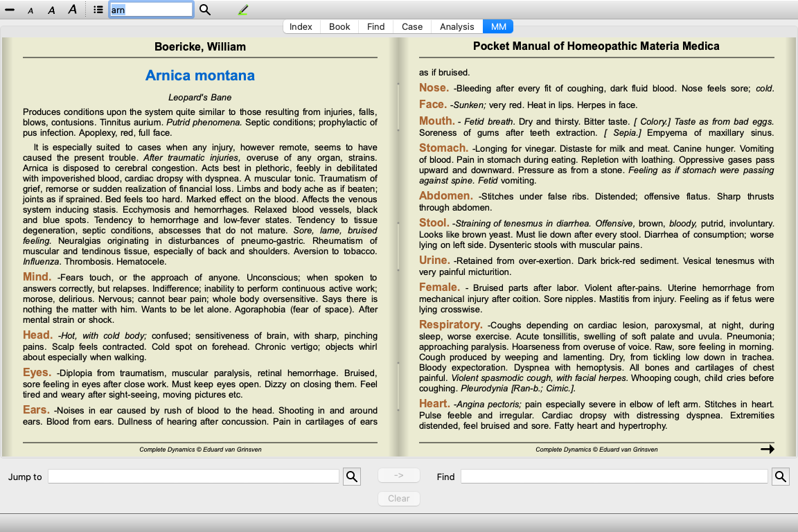The width and height of the screenshot is (798, 532).
Task: Click the 'Stomach.' section heading
Action: coord(444,148)
